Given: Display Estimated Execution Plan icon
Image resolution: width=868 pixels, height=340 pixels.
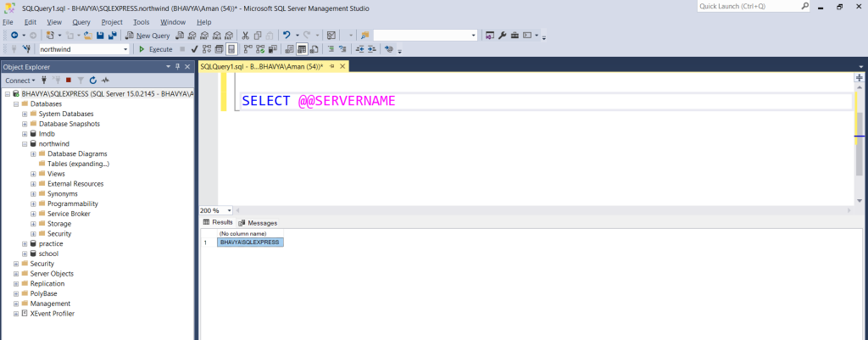Looking at the screenshot, I should click(207, 49).
